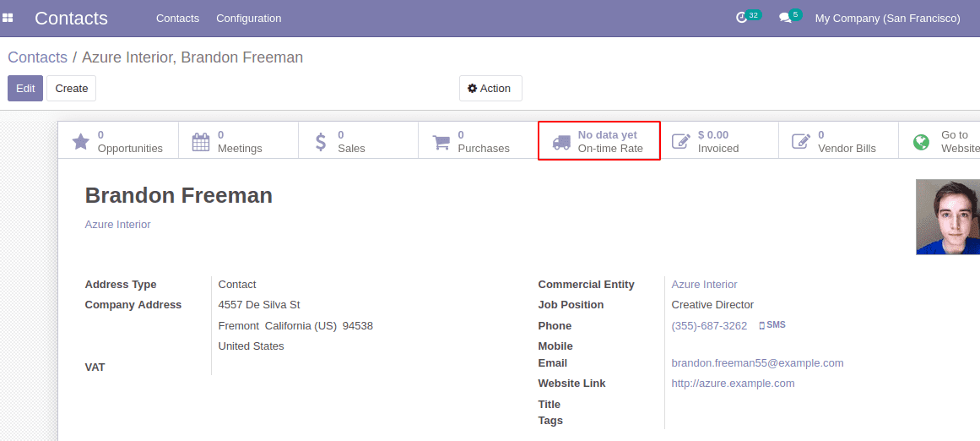Open the My Company (San Francisco) switcher
Image resolution: width=980 pixels, height=441 pixels.
coord(887,18)
